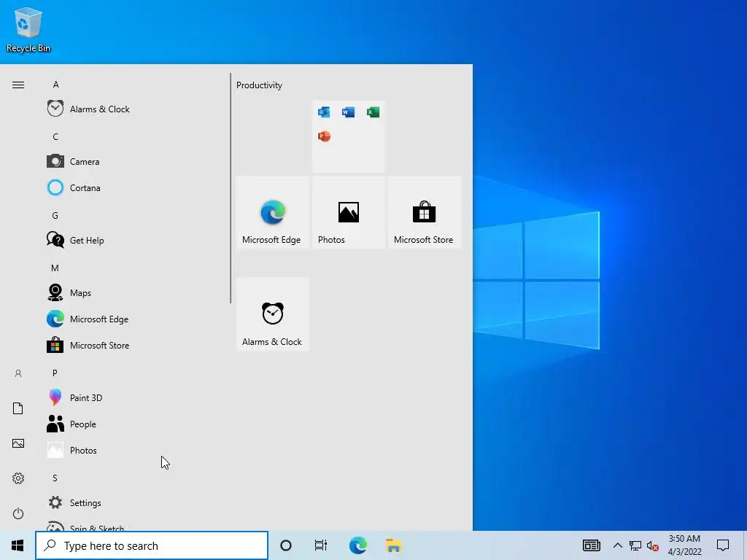Click the Power button in Start sidebar

(18, 513)
